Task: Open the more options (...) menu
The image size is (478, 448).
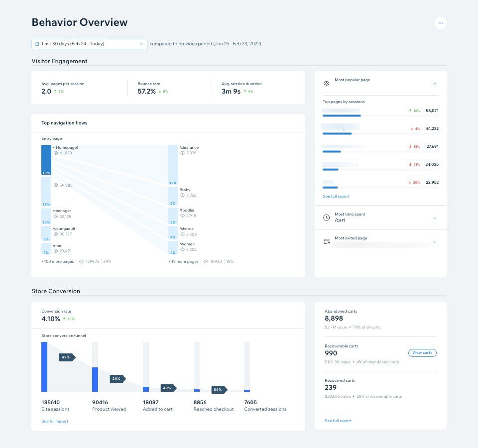Action: (441, 22)
